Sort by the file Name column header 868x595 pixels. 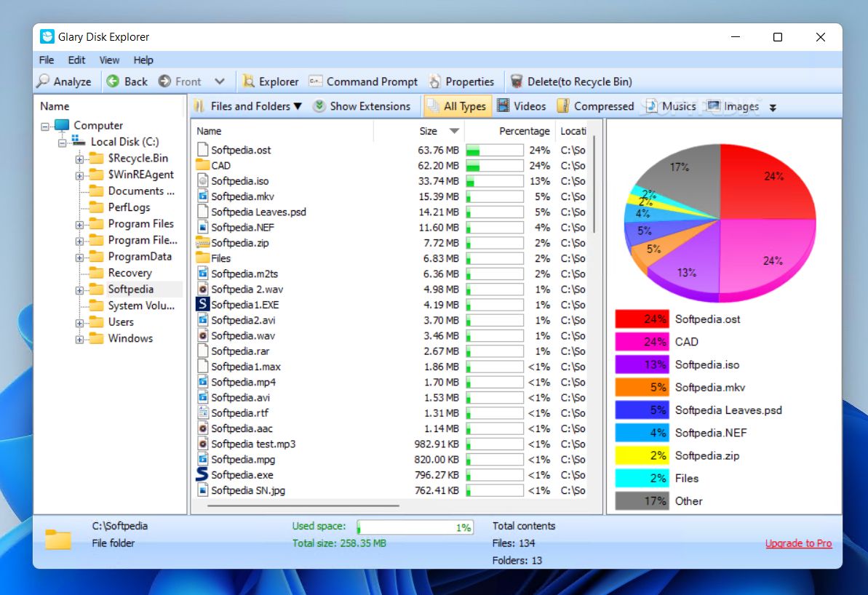(284, 131)
